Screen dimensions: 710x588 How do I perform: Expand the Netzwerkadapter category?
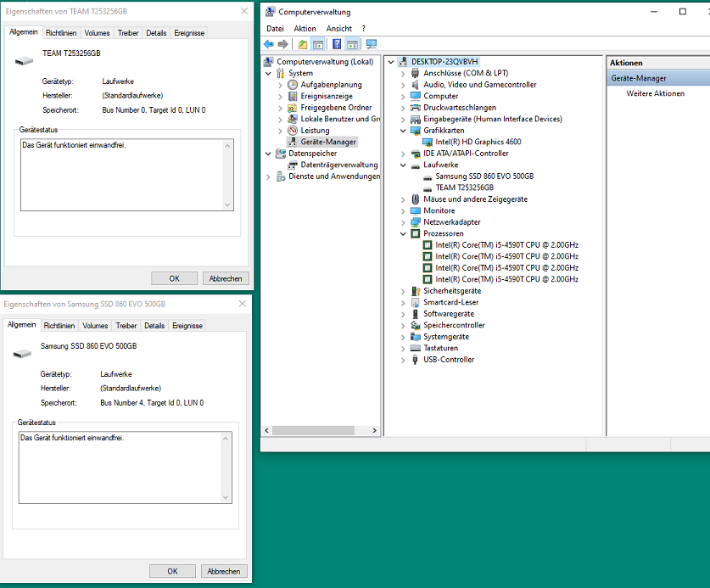404,222
